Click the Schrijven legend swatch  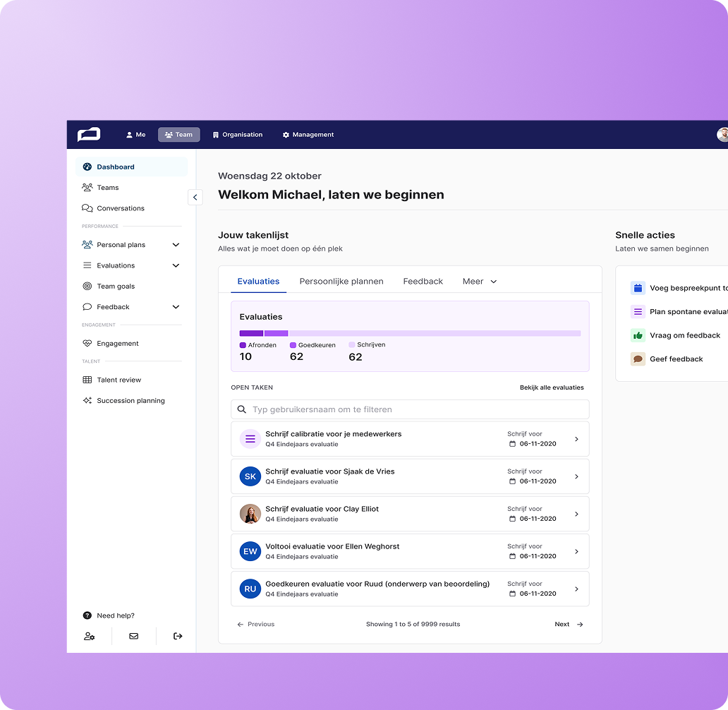tap(352, 345)
